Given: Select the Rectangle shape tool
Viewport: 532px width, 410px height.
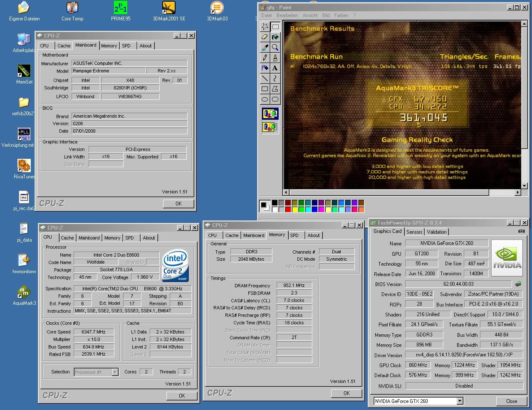Looking at the screenshot, I should pyautogui.click(x=265, y=89).
